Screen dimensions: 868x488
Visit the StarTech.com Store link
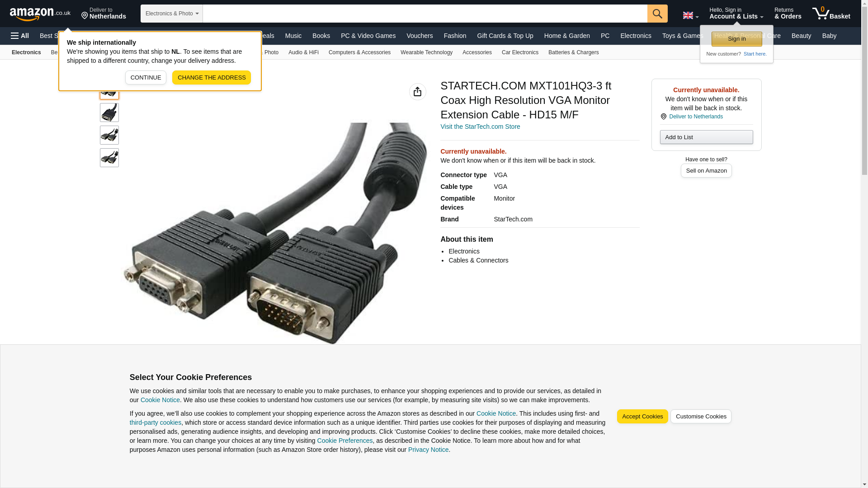click(480, 127)
